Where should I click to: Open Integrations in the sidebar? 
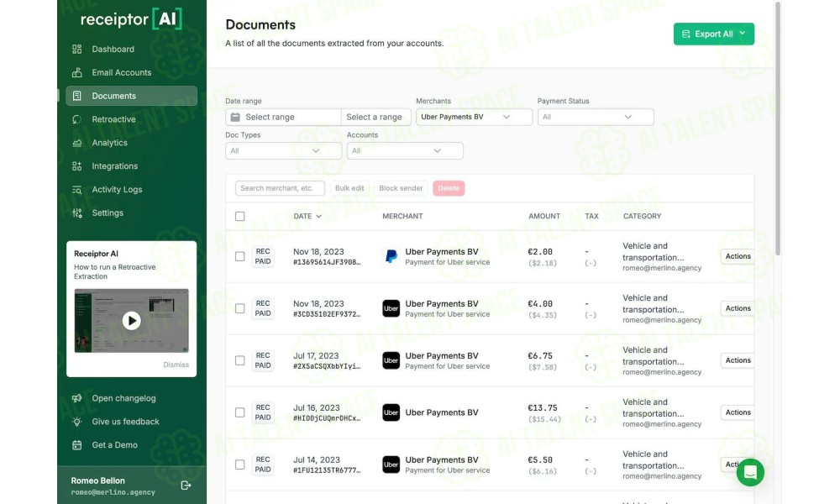[x=131, y=166]
